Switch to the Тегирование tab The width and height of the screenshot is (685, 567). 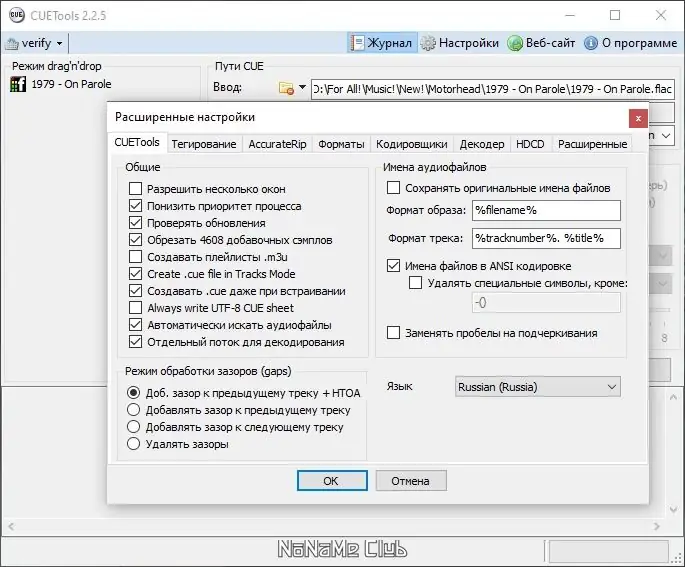tap(204, 144)
